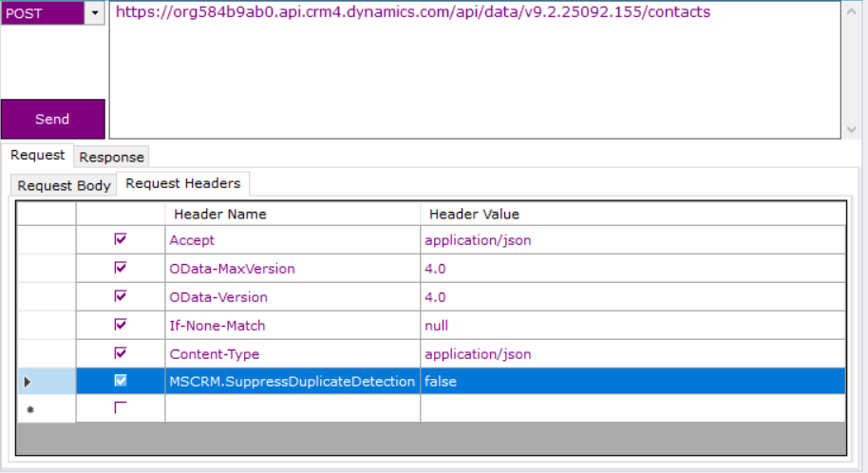The width and height of the screenshot is (868, 473).
Task: Uncheck the MSCRM.SuppressDuplicateDetection checkbox
Action: point(121,381)
